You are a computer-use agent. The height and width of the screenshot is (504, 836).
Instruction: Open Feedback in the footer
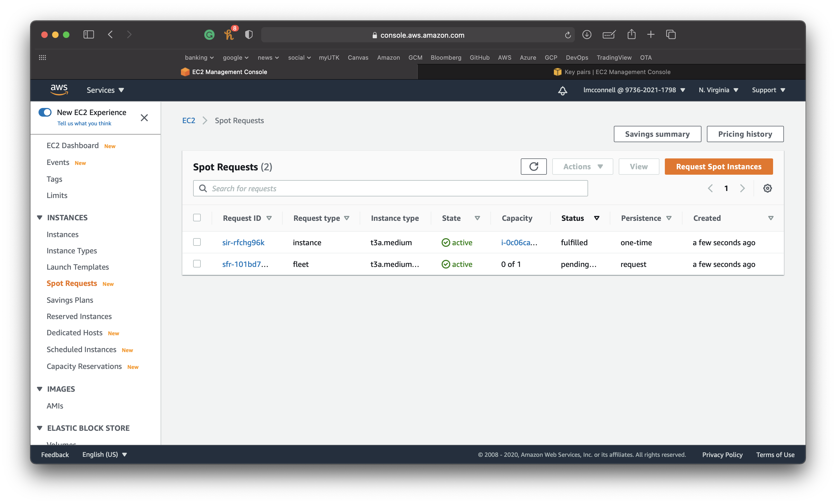coord(55,455)
